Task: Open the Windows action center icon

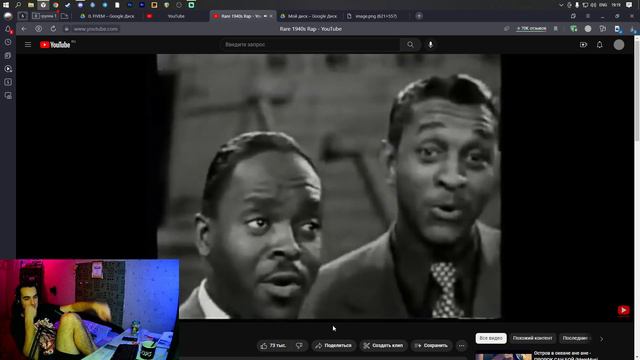Action: [x=629, y=5]
